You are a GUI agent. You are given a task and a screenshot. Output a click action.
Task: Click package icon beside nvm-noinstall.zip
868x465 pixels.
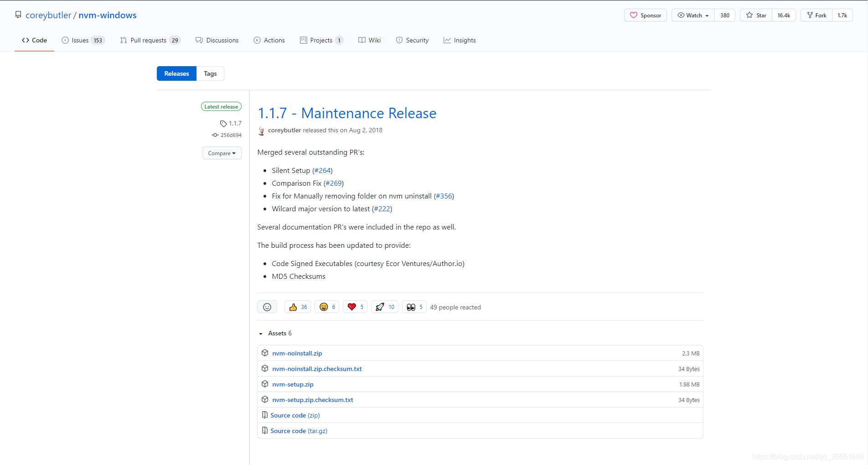click(265, 353)
